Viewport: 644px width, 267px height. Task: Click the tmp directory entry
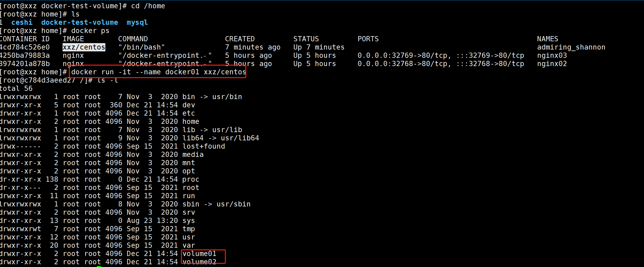tap(188, 229)
